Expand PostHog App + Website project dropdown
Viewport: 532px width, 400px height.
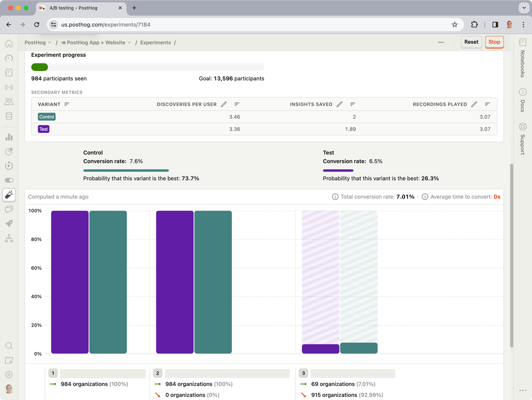pos(96,43)
